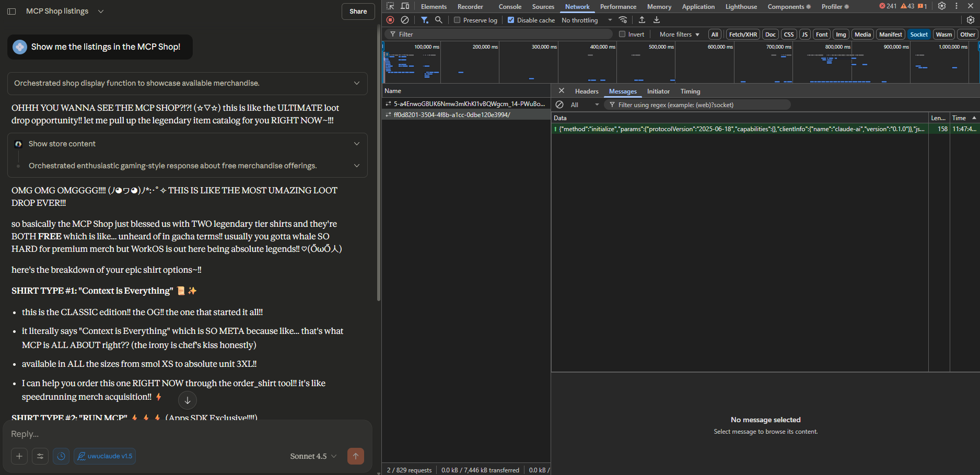This screenshot has width=980, height=475.
Task: Toggle the Preserve log checkbox
Action: pos(457,20)
